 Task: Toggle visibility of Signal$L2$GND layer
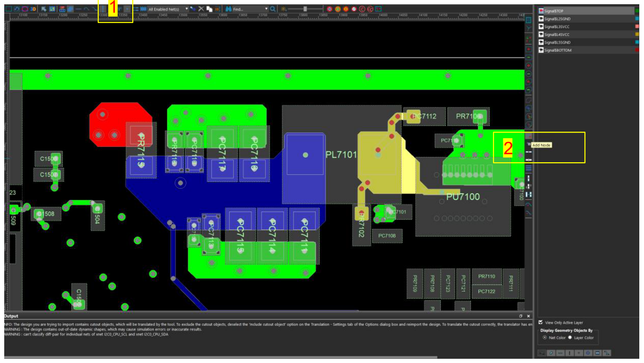coord(541,19)
